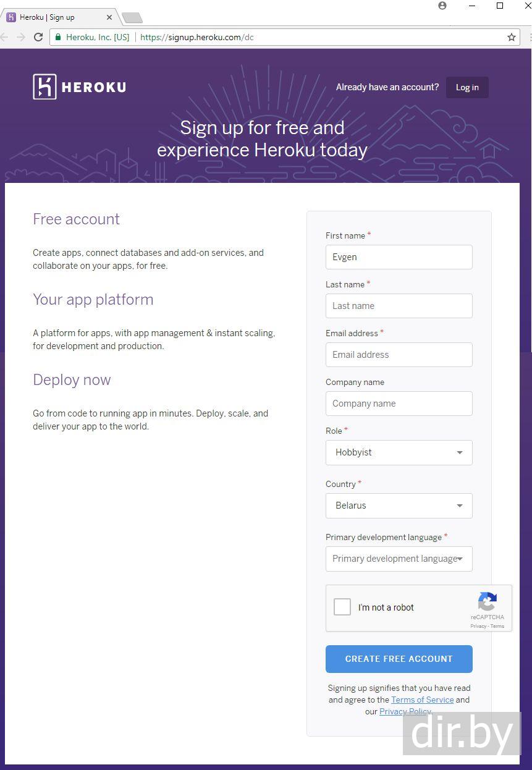Viewport: 532px width, 770px height.
Task: Click the forward navigation arrow
Action: click(x=21, y=37)
